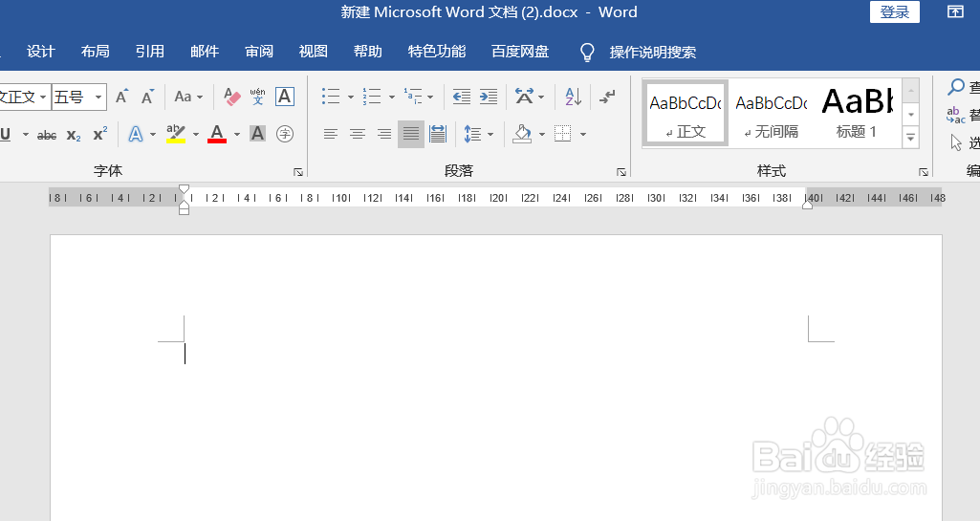Open line and paragraph spacing

[472, 134]
